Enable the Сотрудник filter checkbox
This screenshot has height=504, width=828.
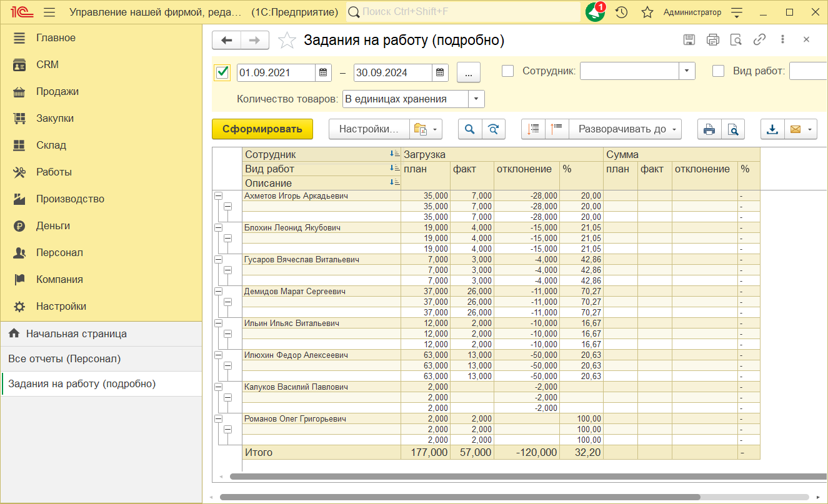[x=508, y=71]
